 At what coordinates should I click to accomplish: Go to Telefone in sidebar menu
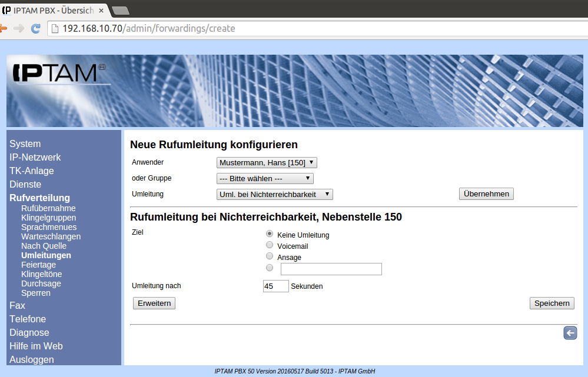click(28, 319)
